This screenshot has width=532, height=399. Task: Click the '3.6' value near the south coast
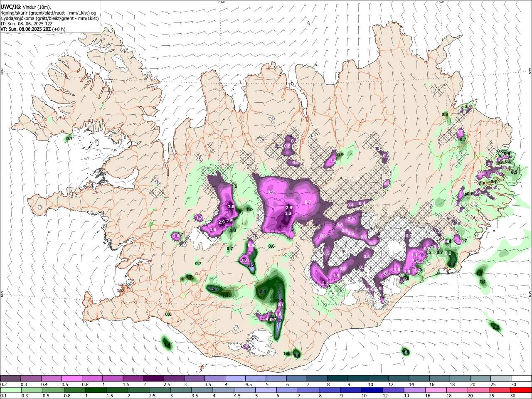point(297,355)
